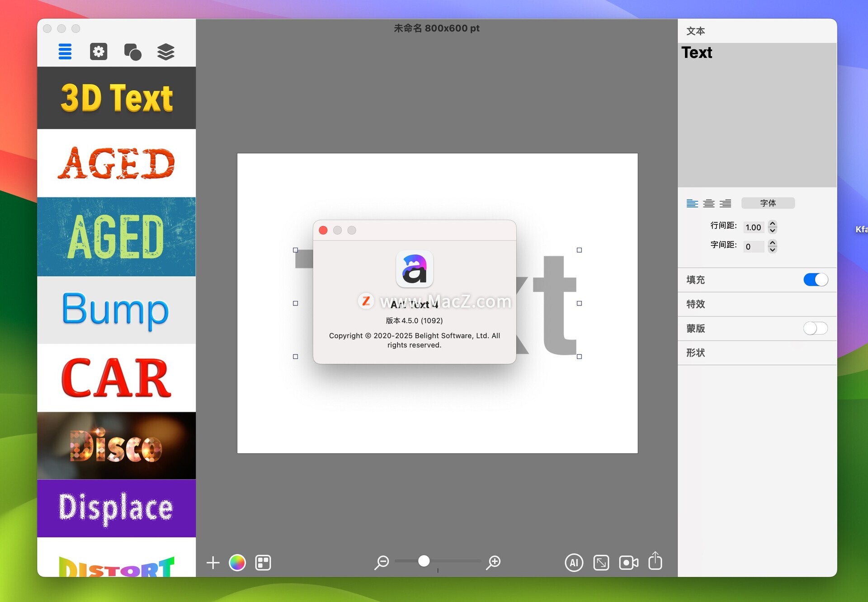This screenshot has height=602, width=868.
Task: Select the Displace style thumbnail
Action: tap(117, 508)
